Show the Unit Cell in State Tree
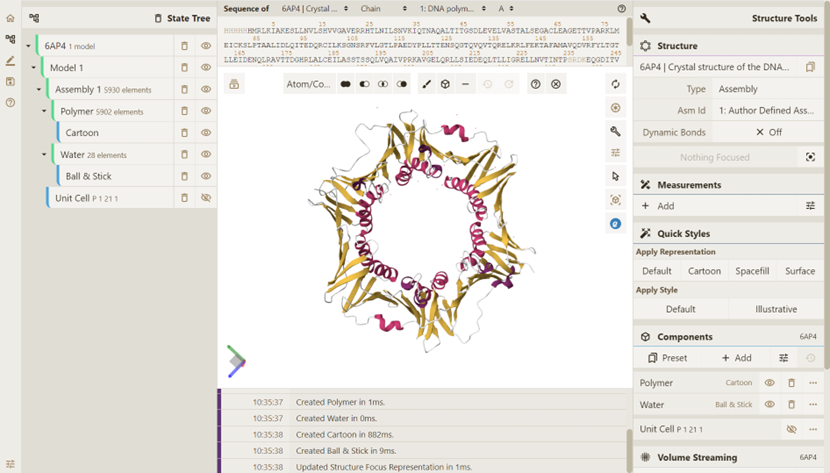Viewport: 830px width, 473px height. coord(206,198)
